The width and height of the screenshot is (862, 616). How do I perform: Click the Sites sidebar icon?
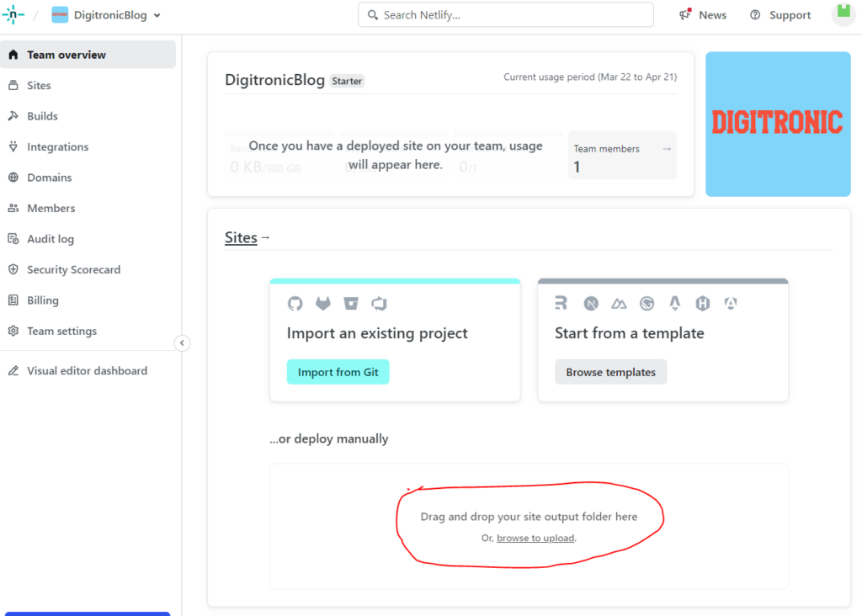(x=13, y=85)
